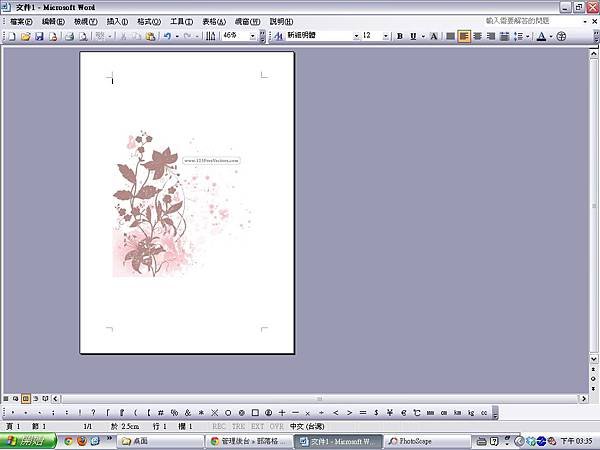The height and width of the screenshot is (450, 600).
Task: Switch to the 桌面 folder taskbar button
Action: (160, 441)
